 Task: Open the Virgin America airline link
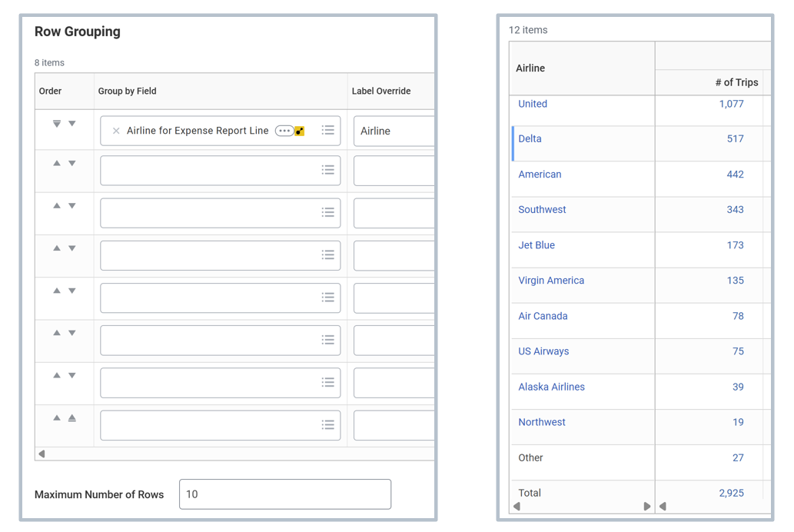point(551,281)
